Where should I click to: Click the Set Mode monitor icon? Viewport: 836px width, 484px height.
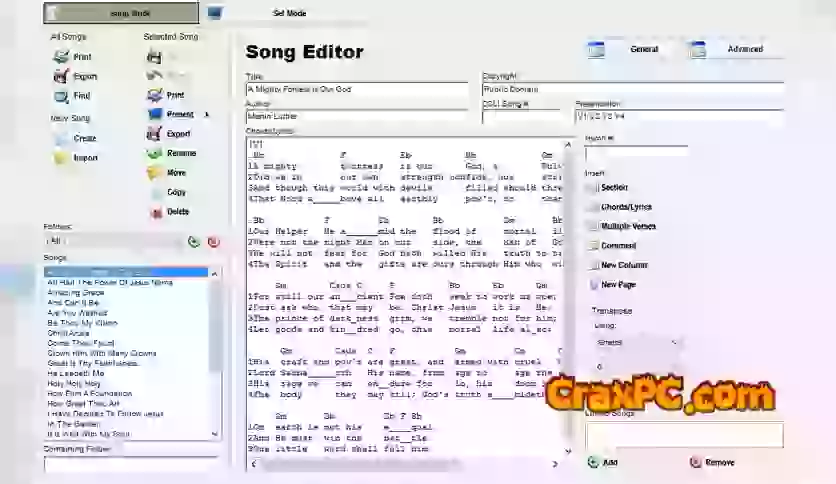point(214,13)
